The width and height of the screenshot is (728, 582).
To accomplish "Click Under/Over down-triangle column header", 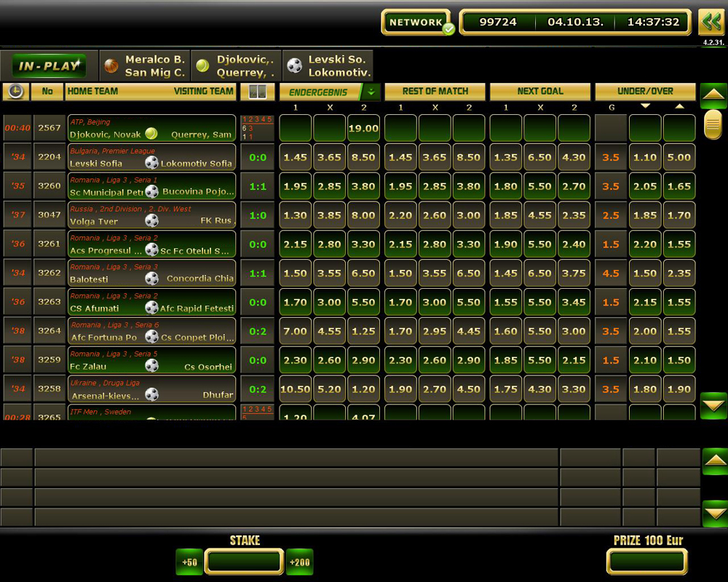I will 645,107.
